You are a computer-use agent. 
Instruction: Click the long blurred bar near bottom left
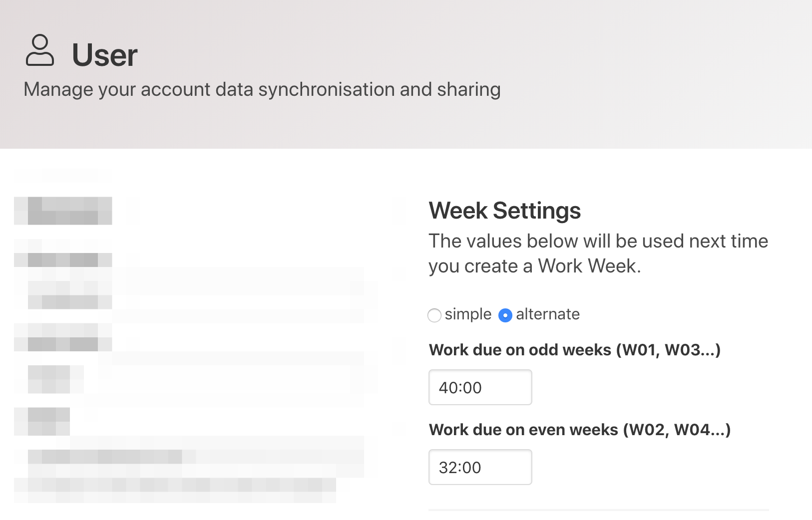click(x=105, y=456)
